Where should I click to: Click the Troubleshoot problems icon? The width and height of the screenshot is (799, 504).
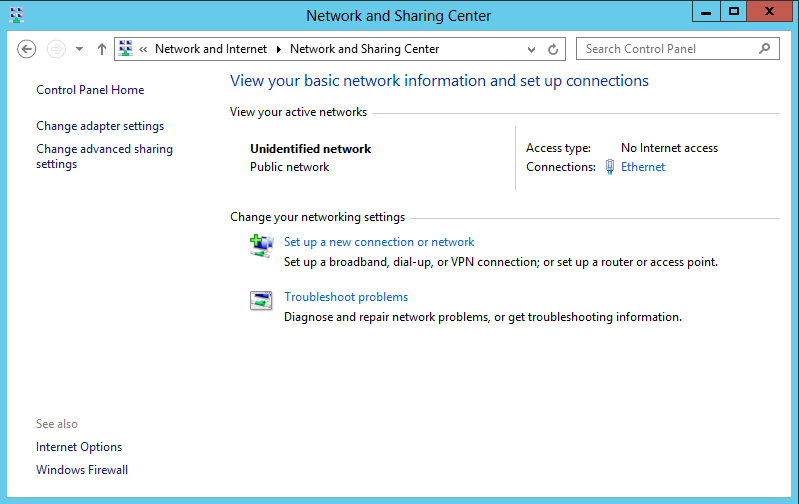pyautogui.click(x=261, y=301)
